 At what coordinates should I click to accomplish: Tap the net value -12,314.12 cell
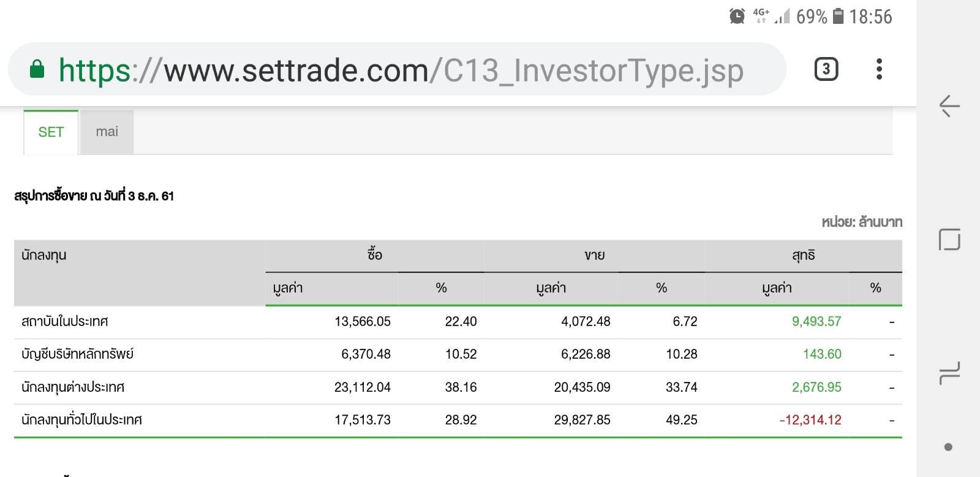click(810, 420)
